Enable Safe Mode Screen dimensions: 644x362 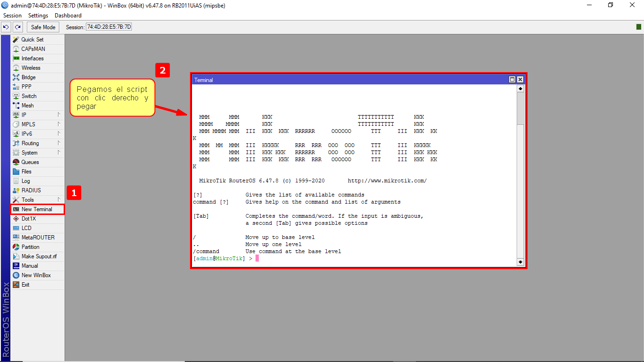[42, 27]
